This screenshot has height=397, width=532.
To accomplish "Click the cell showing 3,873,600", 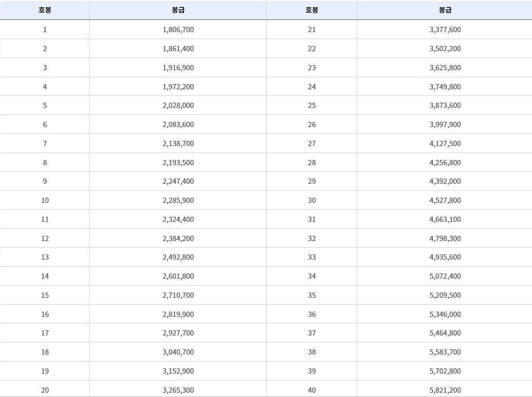I will (x=445, y=105).
